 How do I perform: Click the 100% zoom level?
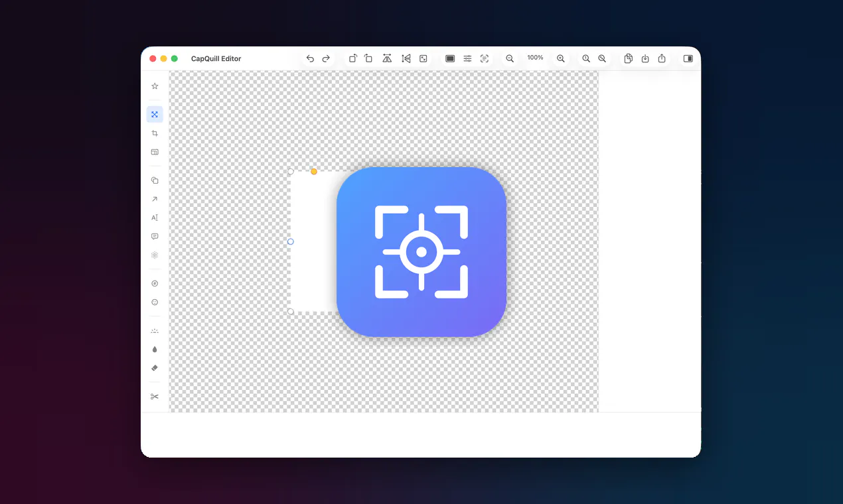coord(535,58)
